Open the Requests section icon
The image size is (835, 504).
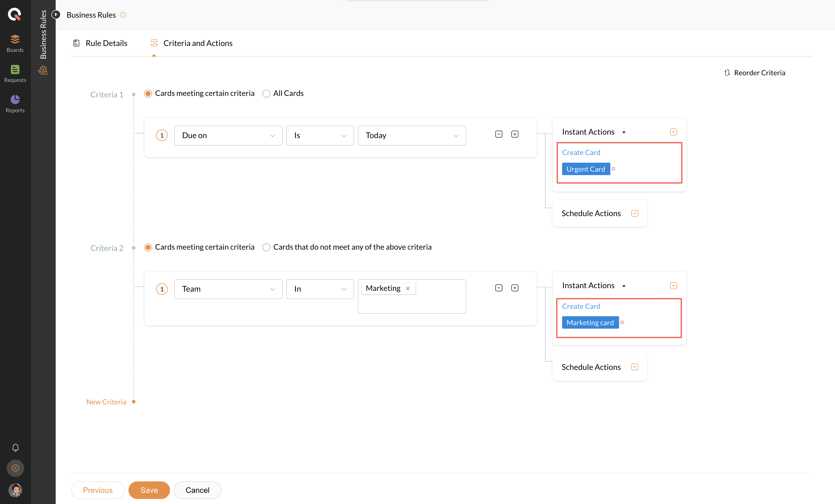tap(15, 70)
